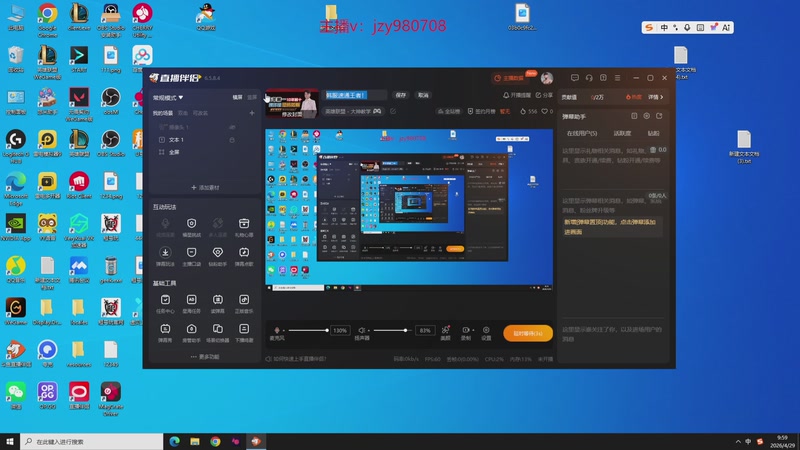
Task: Open File Explorer from the taskbar
Action: [x=195, y=441]
